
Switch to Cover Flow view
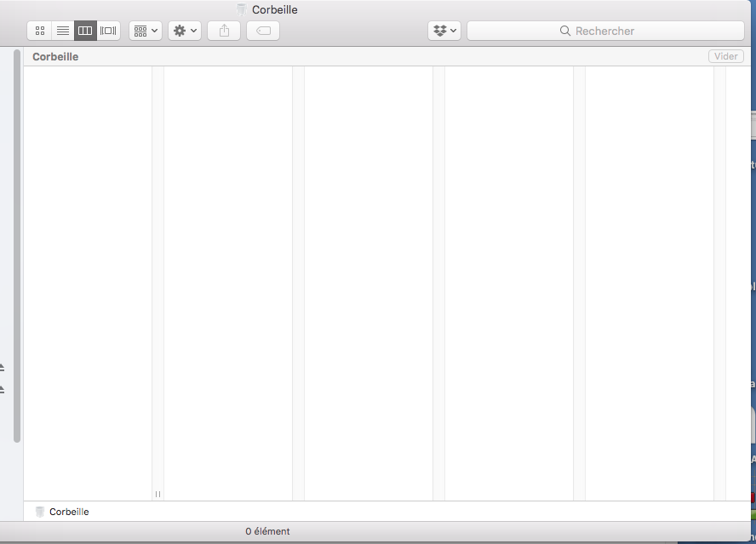(x=108, y=31)
